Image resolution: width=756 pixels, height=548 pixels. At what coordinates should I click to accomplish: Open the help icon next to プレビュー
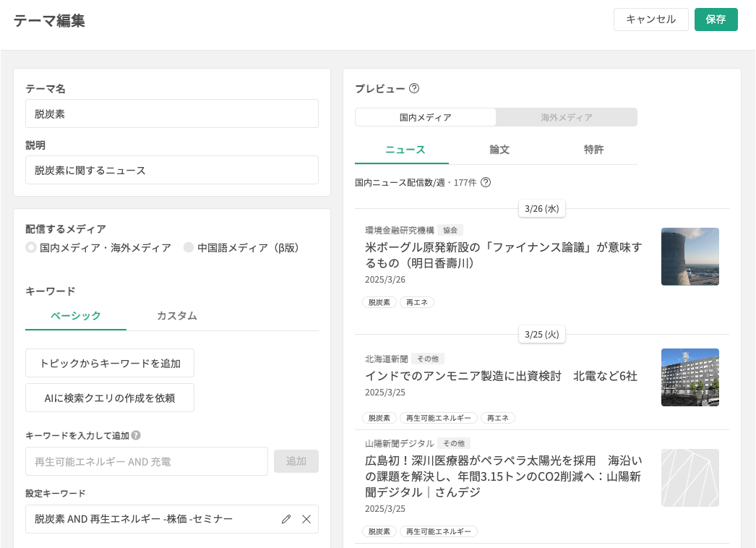414,89
